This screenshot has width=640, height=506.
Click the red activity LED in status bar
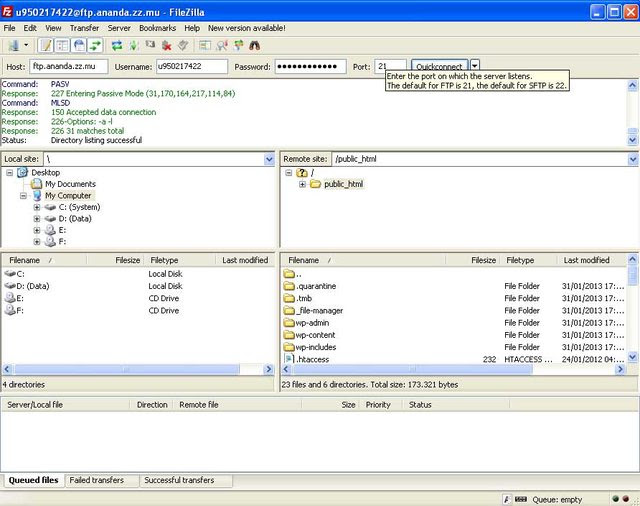[x=626, y=499]
